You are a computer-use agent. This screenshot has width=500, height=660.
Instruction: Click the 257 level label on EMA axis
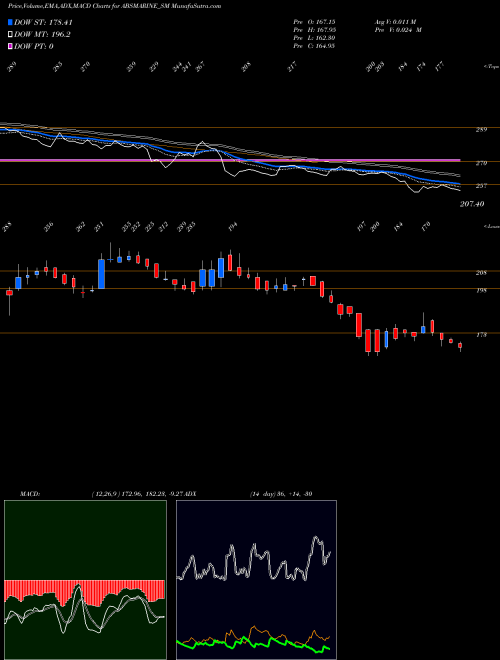click(482, 186)
